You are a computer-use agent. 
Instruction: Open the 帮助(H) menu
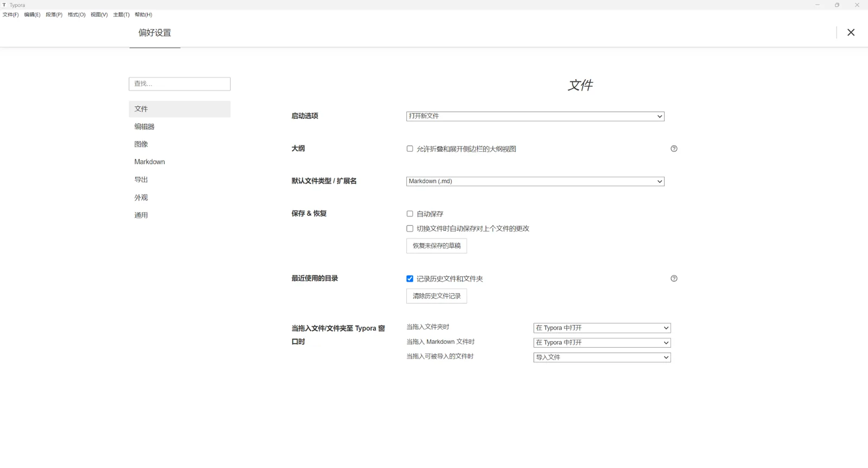click(x=143, y=15)
